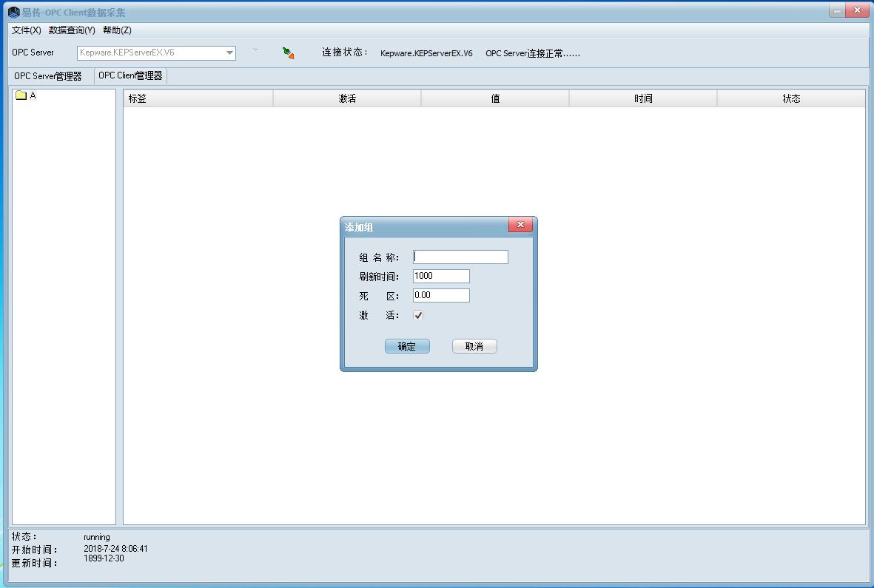Screen dimensions: 874x588
Task: Open the 文件(X) menu
Action: [27, 30]
